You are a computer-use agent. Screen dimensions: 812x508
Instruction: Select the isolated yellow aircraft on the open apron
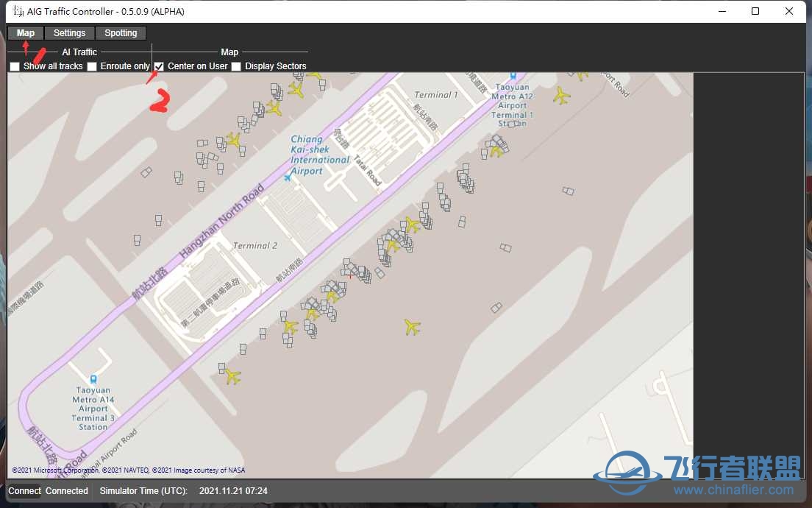(x=412, y=327)
